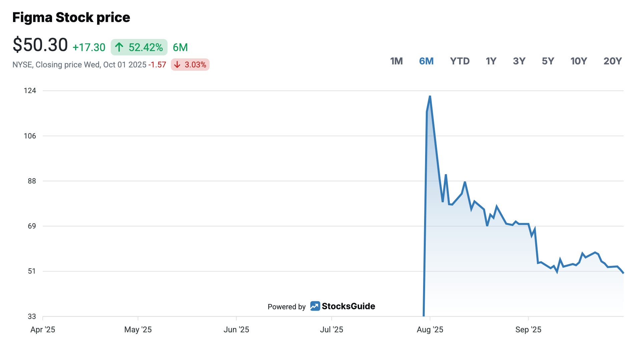Click the red downward arrow icon
Image resolution: width=644 pixels, height=343 pixels.
coord(178,65)
